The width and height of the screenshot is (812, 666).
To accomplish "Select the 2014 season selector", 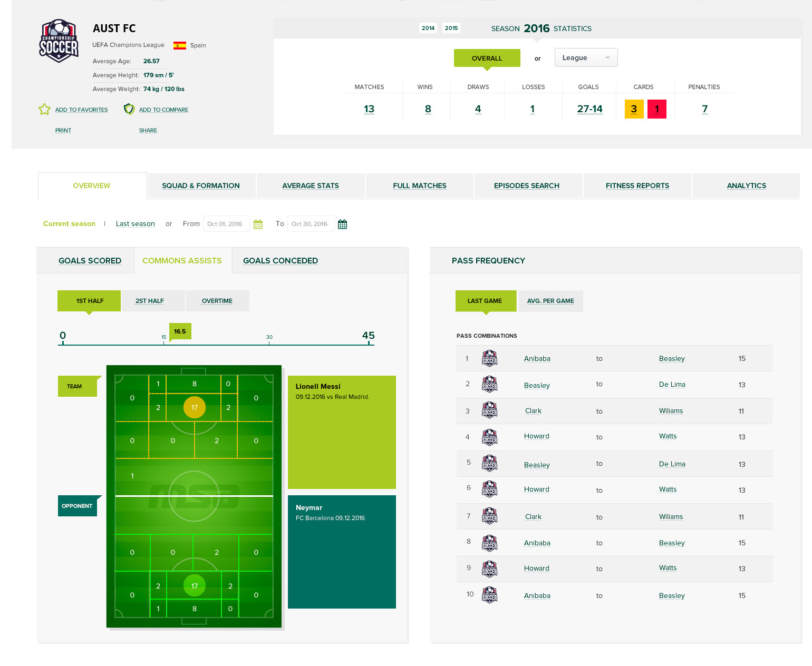I will click(428, 28).
